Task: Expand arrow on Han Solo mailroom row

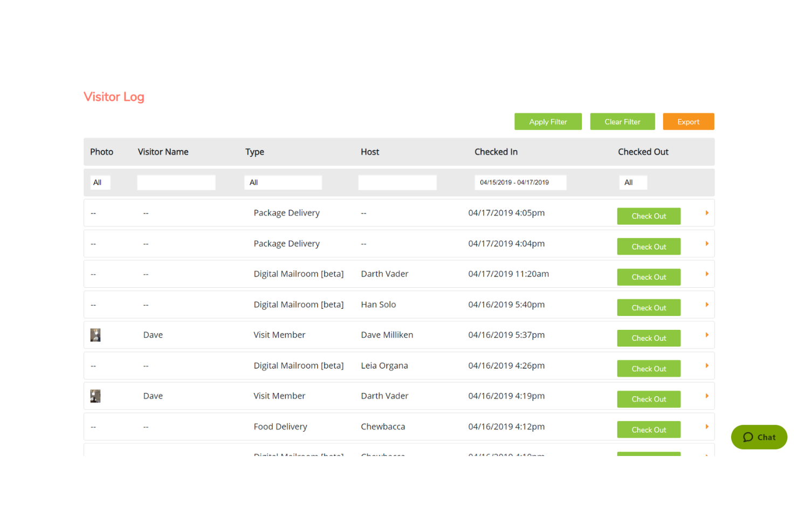Action: [706, 305]
